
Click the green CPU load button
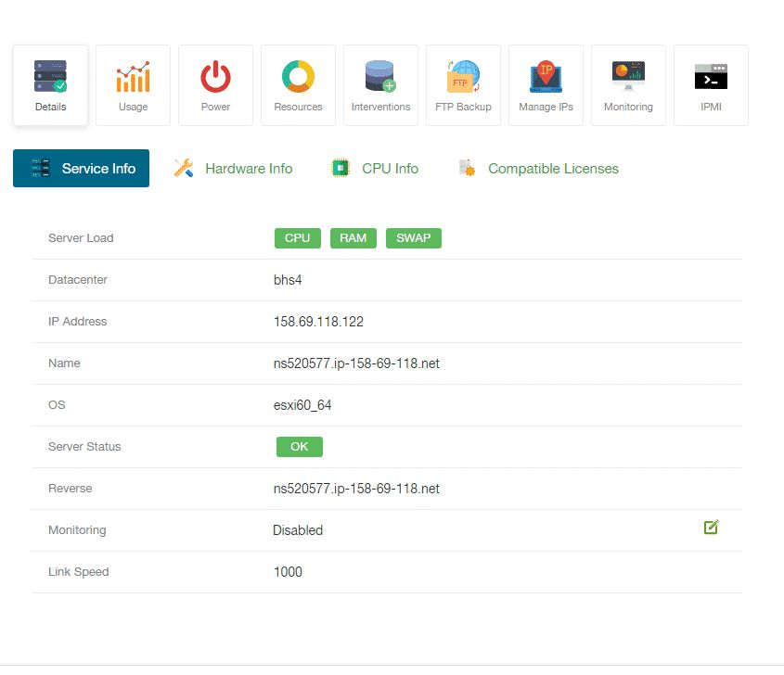(x=297, y=238)
